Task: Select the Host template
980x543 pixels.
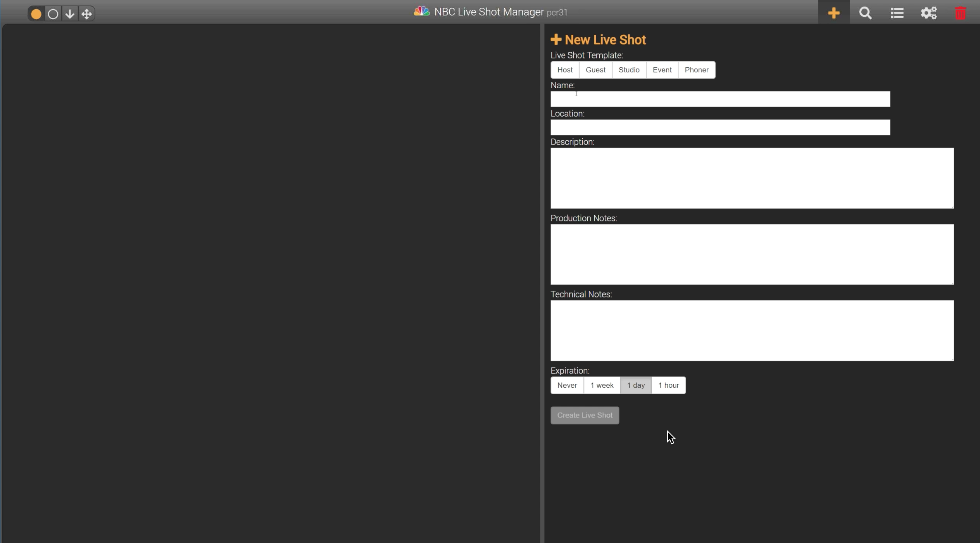Action: [x=565, y=70]
